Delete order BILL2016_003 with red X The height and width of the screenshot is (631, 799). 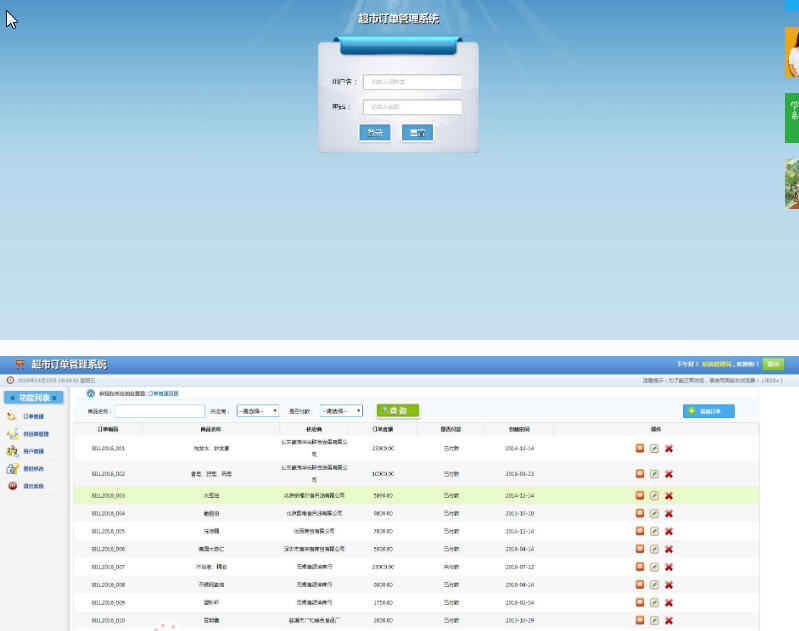(669, 495)
